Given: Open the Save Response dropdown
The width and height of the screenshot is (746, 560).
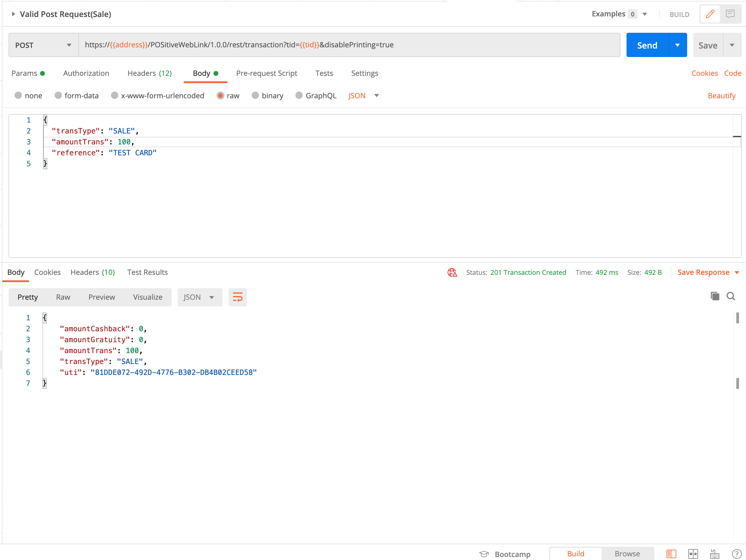Looking at the screenshot, I should click(708, 272).
